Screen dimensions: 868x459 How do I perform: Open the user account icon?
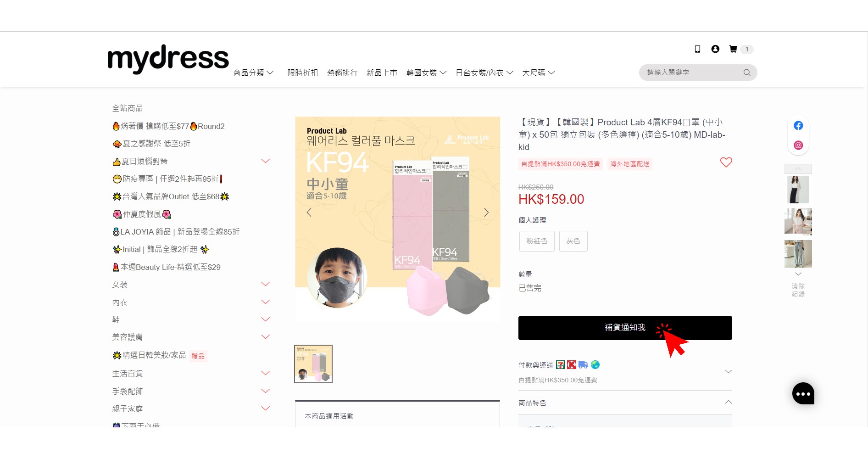pyautogui.click(x=715, y=49)
